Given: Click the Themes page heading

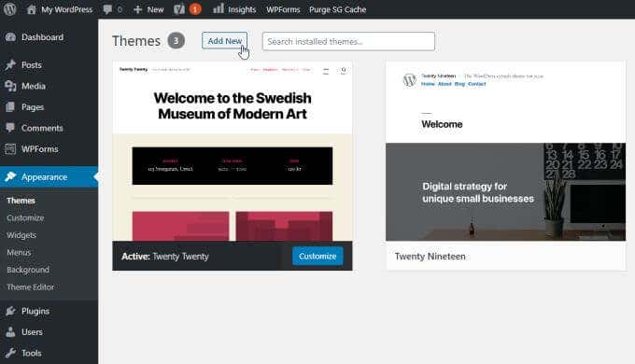Looking at the screenshot, I should 136,41.
